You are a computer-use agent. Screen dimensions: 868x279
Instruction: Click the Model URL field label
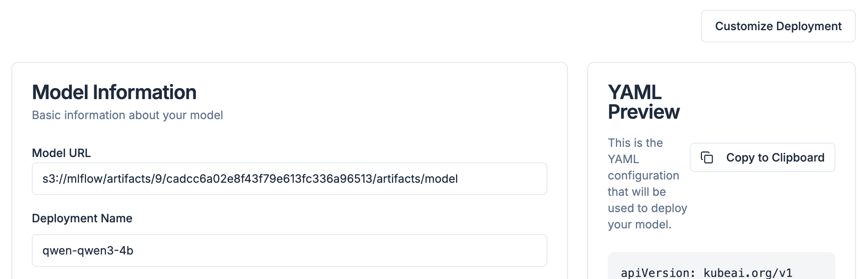61,153
